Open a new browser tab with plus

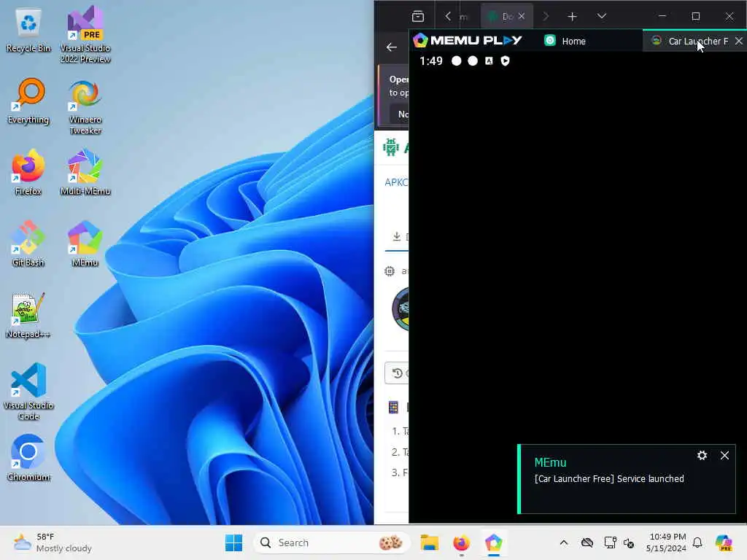pos(572,17)
